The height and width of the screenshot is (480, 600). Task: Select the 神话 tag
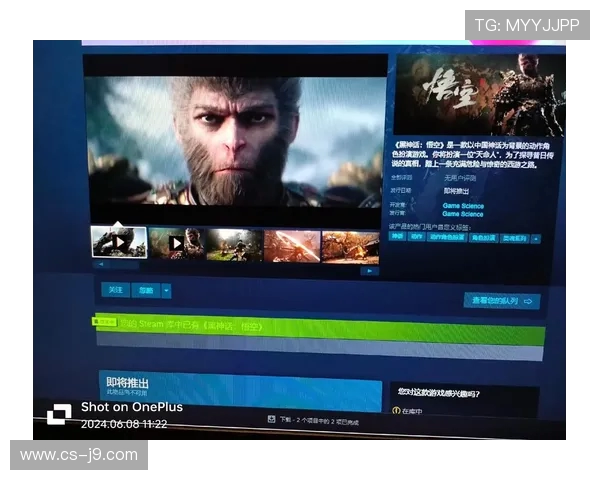click(x=397, y=236)
